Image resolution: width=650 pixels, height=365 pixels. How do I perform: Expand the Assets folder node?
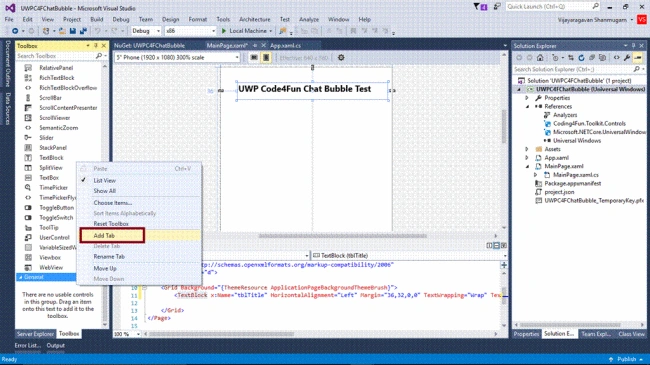point(527,149)
